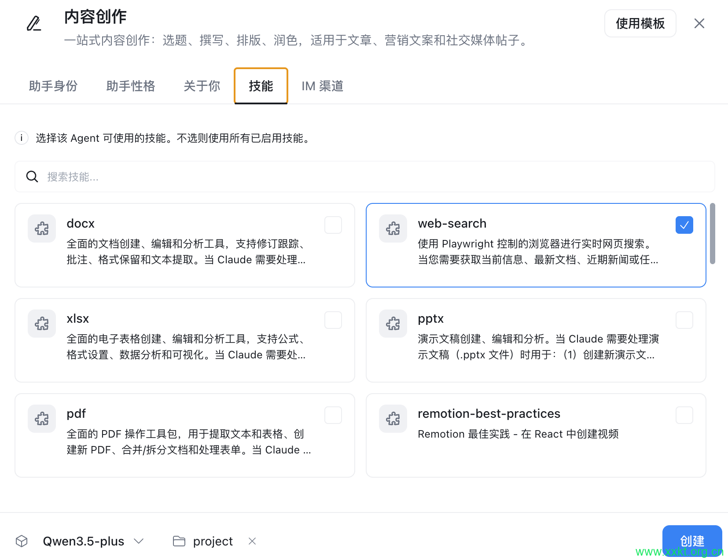This screenshot has height=560, width=728.
Task: Click the remotion-best-practices title
Action: [x=489, y=414]
